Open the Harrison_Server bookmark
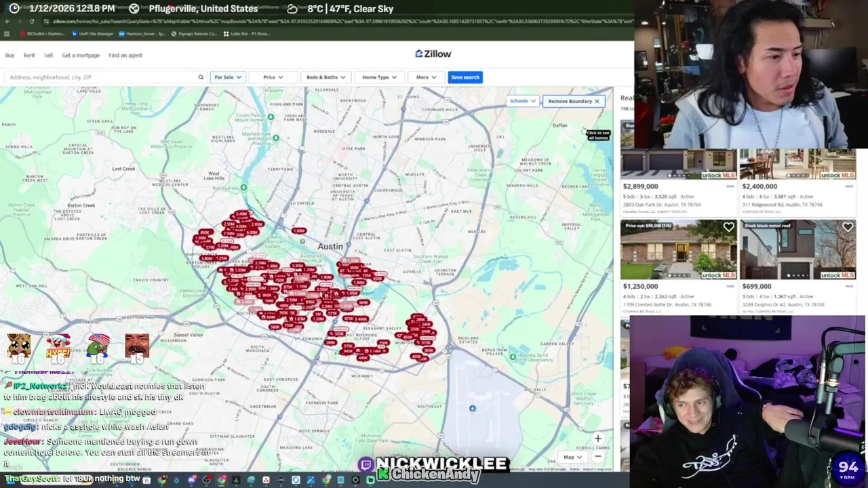The height and width of the screenshot is (488, 868). click(x=141, y=33)
